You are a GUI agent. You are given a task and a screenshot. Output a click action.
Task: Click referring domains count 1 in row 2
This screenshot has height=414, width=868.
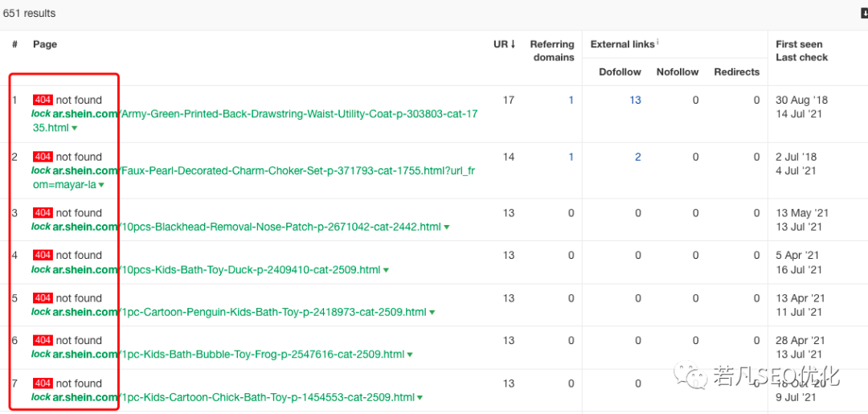point(571,157)
